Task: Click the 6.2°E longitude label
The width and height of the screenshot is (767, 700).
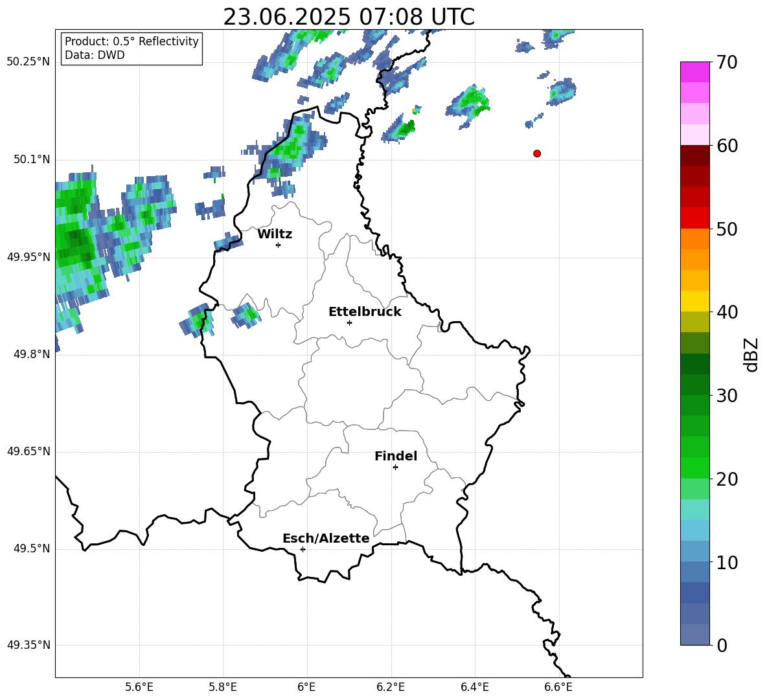Action: click(391, 687)
